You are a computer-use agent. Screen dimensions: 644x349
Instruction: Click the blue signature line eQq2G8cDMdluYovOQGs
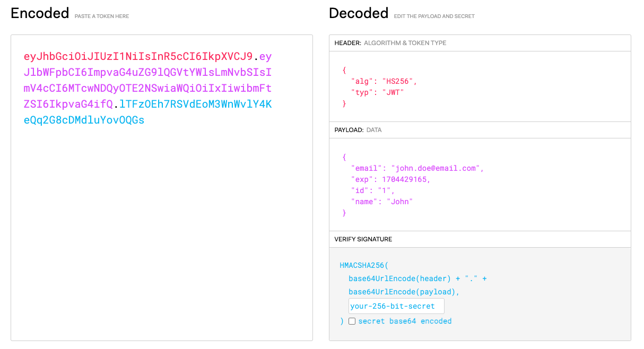coord(84,120)
